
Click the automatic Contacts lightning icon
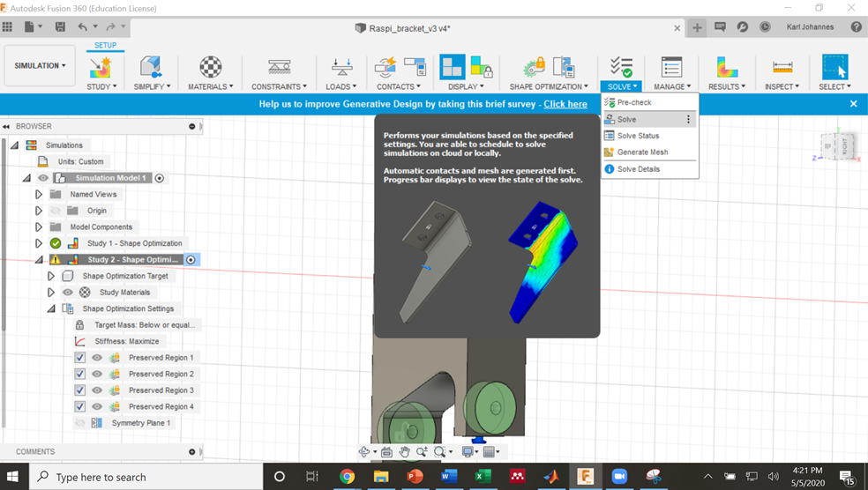tap(385, 68)
